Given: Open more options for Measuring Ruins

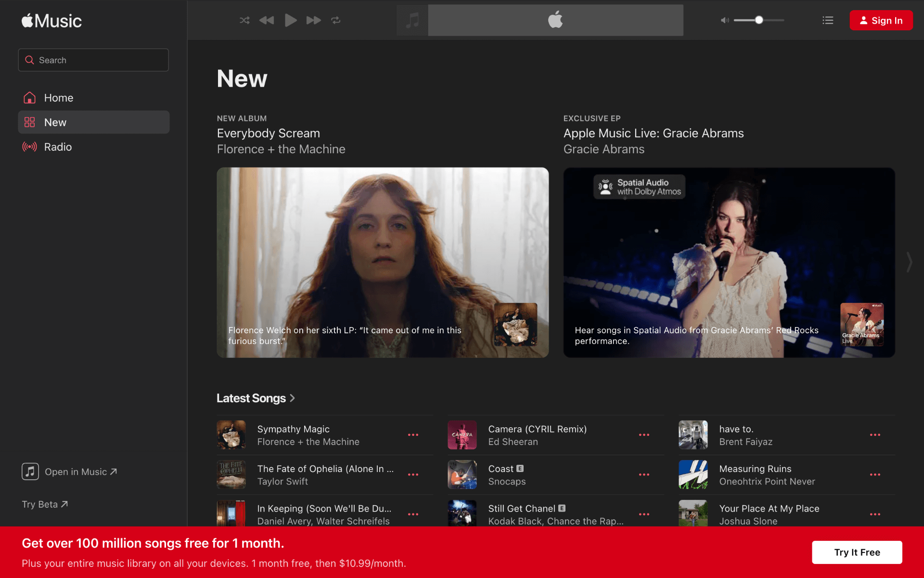Looking at the screenshot, I should tap(875, 475).
